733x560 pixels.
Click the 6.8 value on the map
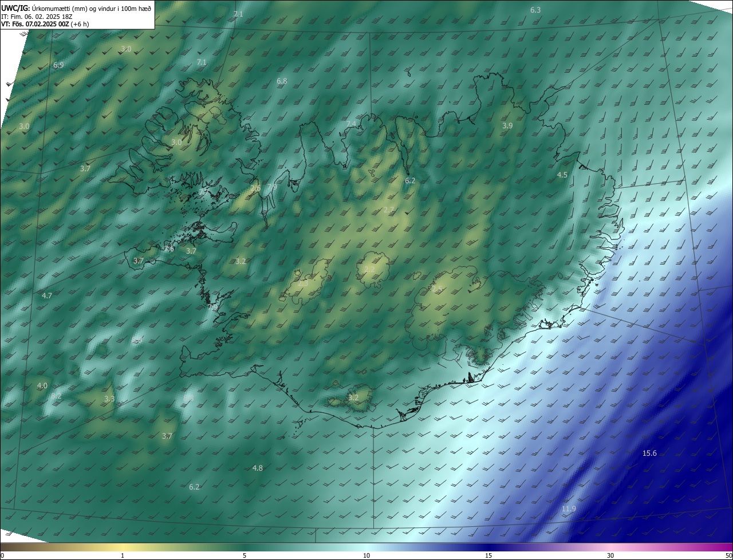point(282,81)
